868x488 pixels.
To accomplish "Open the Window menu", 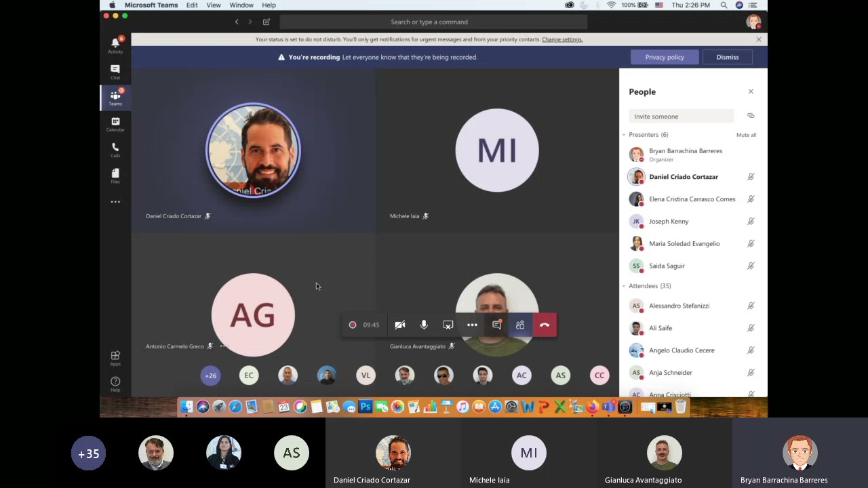I will [241, 5].
